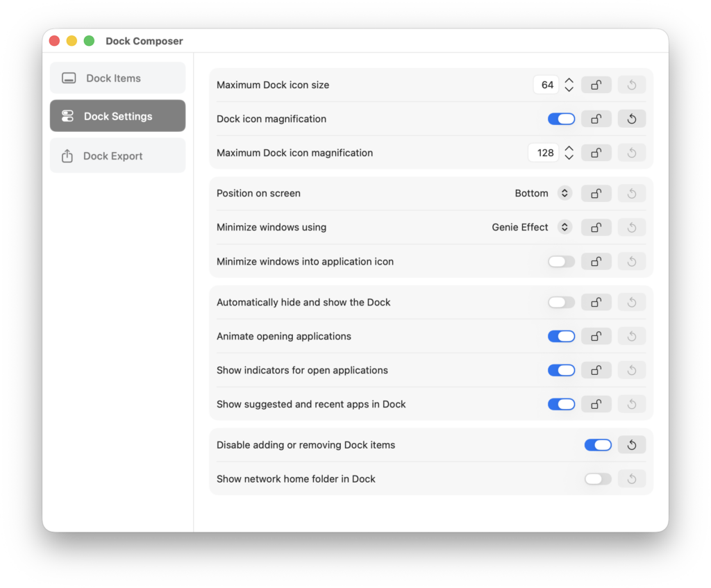This screenshot has height=588, width=711.
Task: Click lock icon for Animate opening applications
Action: (x=596, y=337)
